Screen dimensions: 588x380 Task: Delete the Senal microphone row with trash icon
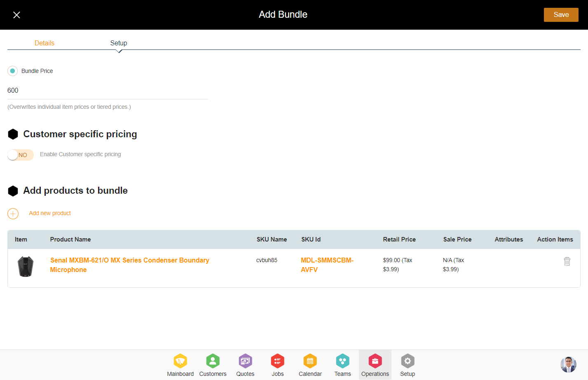coord(567,261)
